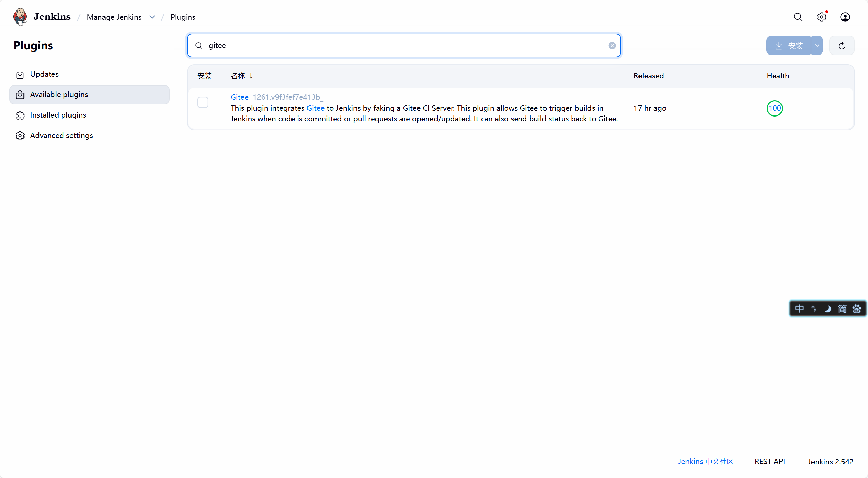Screen dimensions: 868x478
Task: Click the 安装 install button
Action: click(788, 46)
